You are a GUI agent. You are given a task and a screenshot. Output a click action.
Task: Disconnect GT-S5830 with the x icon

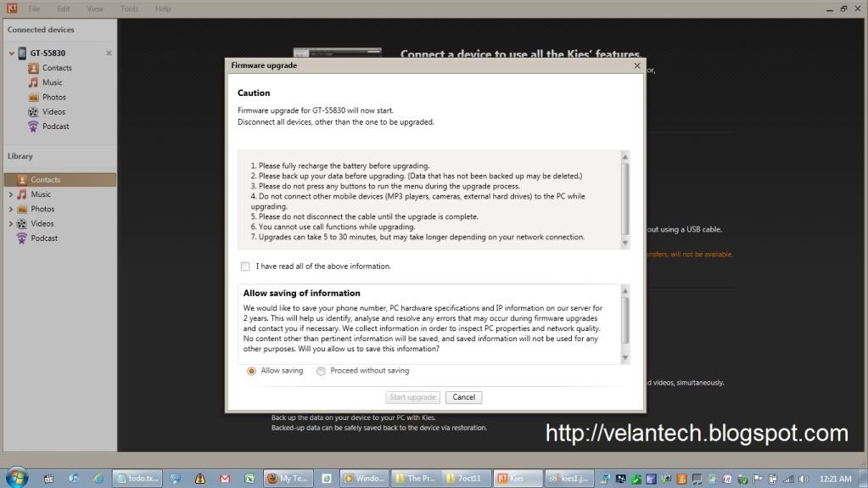(x=109, y=53)
